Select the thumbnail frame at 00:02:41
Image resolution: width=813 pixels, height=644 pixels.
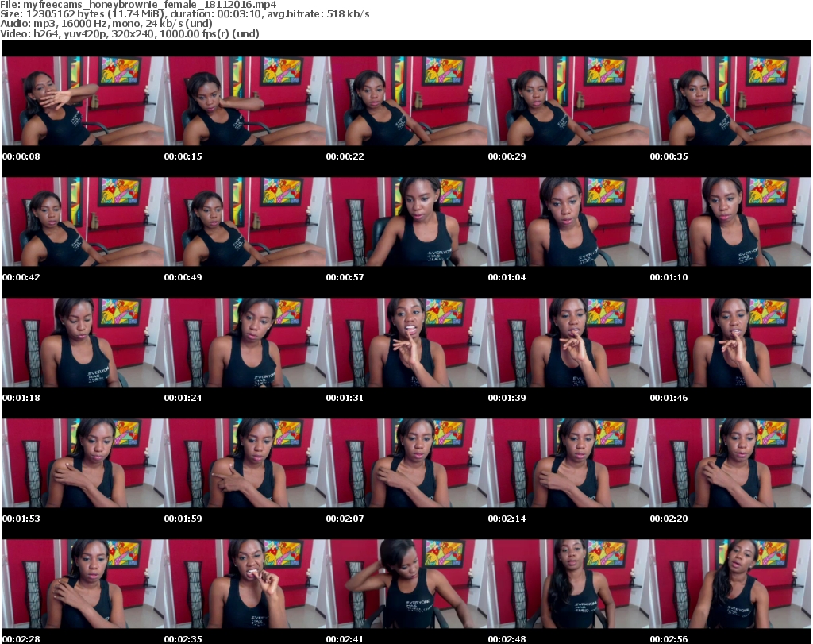406,584
